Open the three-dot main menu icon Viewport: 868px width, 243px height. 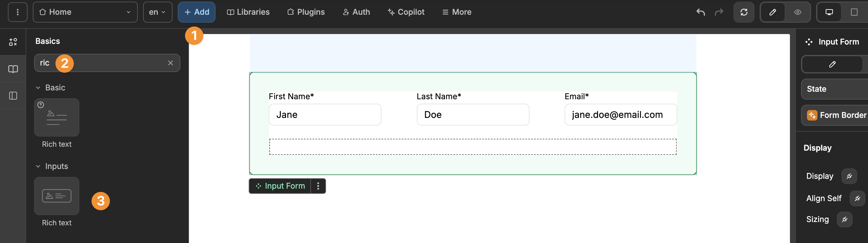pyautogui.click(x=17, y=12)
